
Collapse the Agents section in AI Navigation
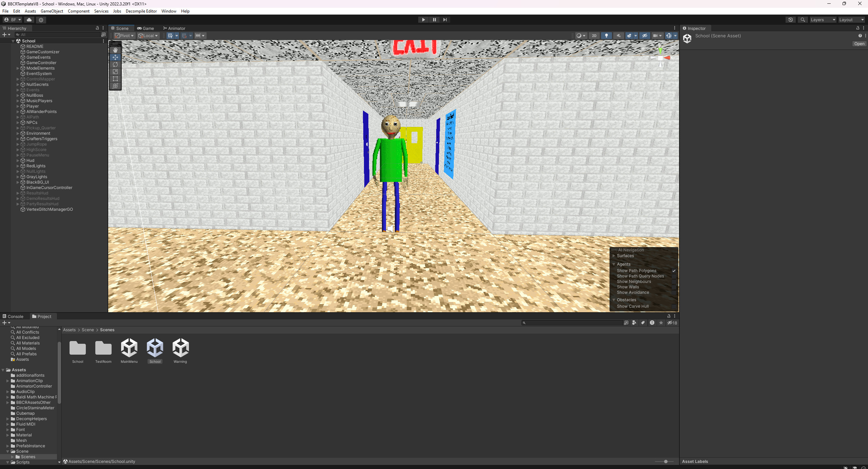tap(614, 264)
